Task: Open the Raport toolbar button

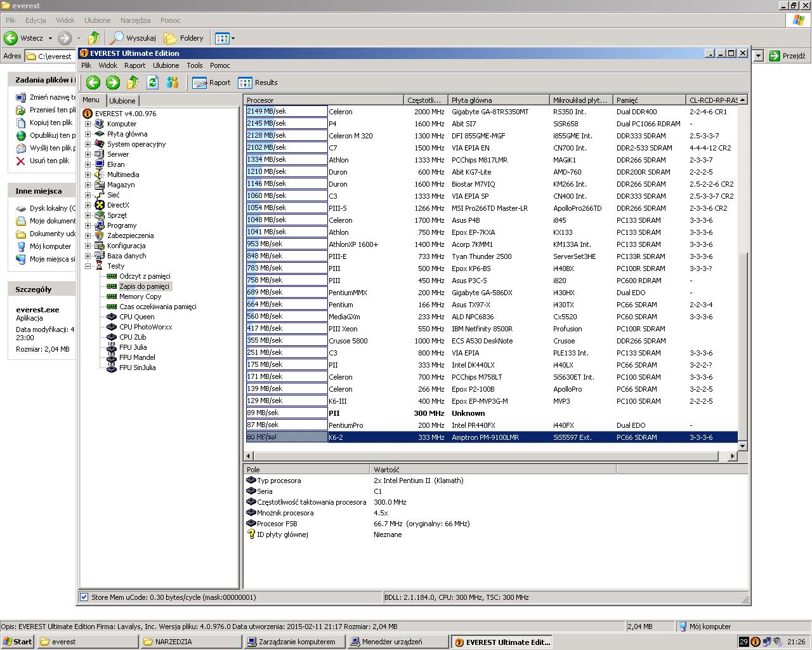Action: tap(211, 83)
